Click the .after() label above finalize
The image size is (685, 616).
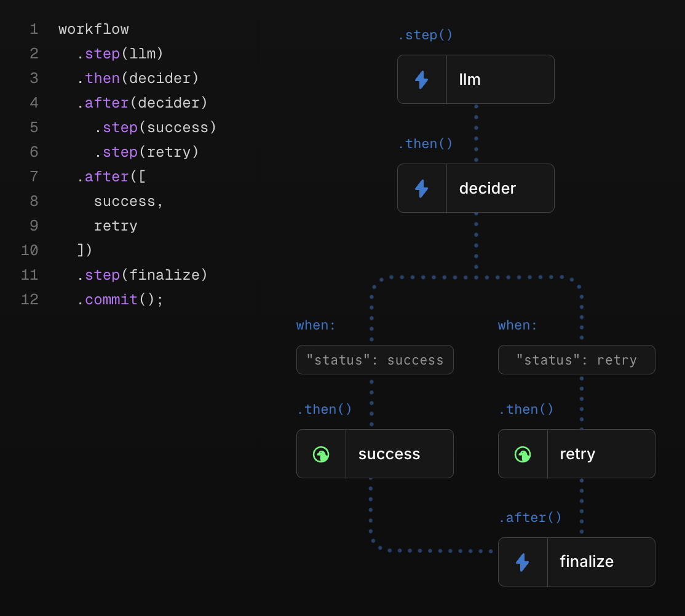tap(529, 518)
